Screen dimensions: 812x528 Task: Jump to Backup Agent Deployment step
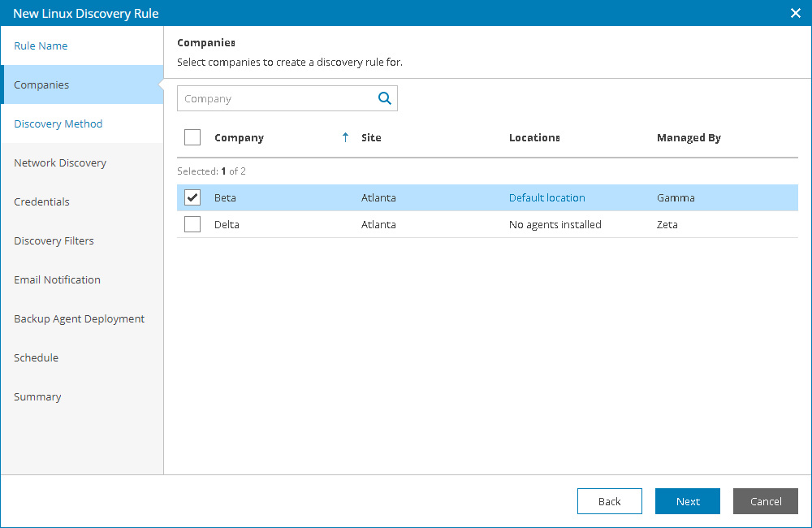pos(80,319)
